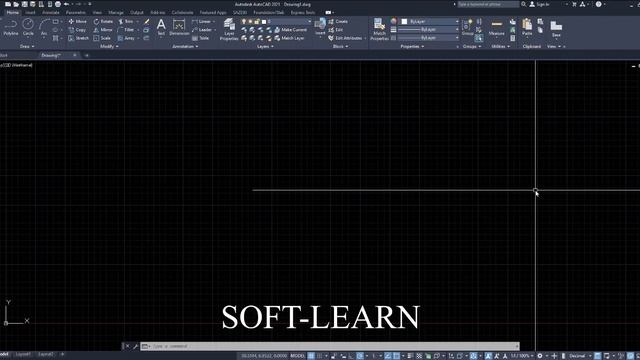Image resolution: width=640 pixels, height=360 pixels.
Task: Click the Paste button
Action: click(527, 27)
